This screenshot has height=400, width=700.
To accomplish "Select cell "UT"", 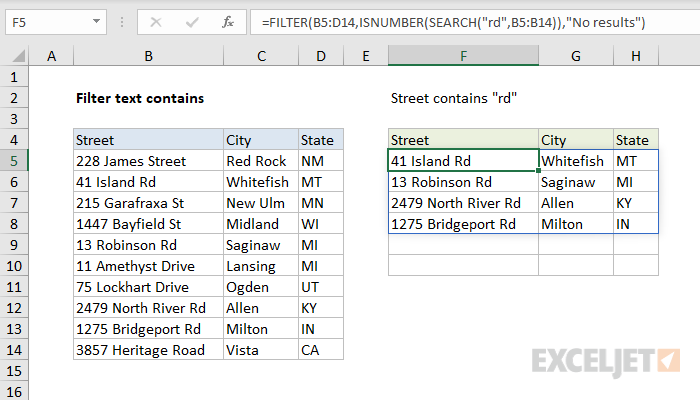I will [321, 287].
